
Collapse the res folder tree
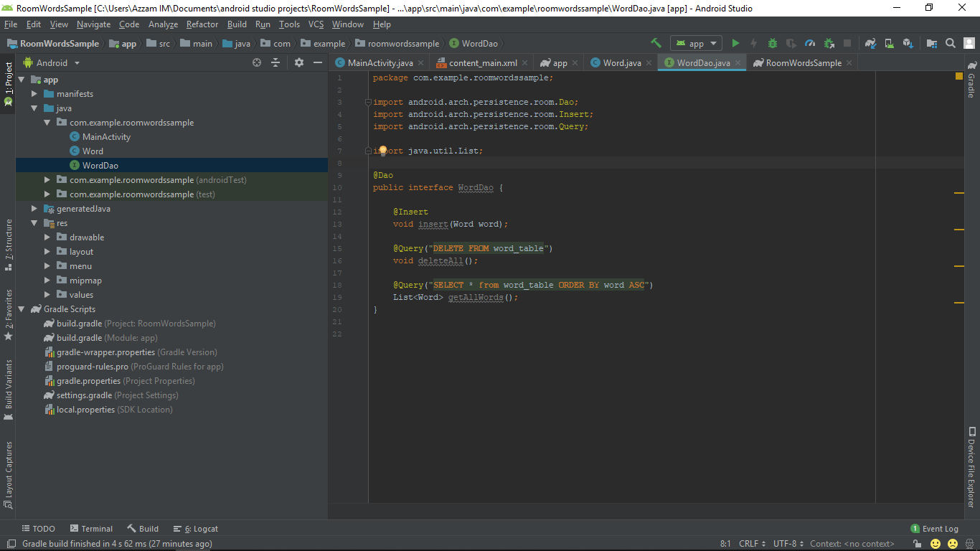[x=34, y=222]
